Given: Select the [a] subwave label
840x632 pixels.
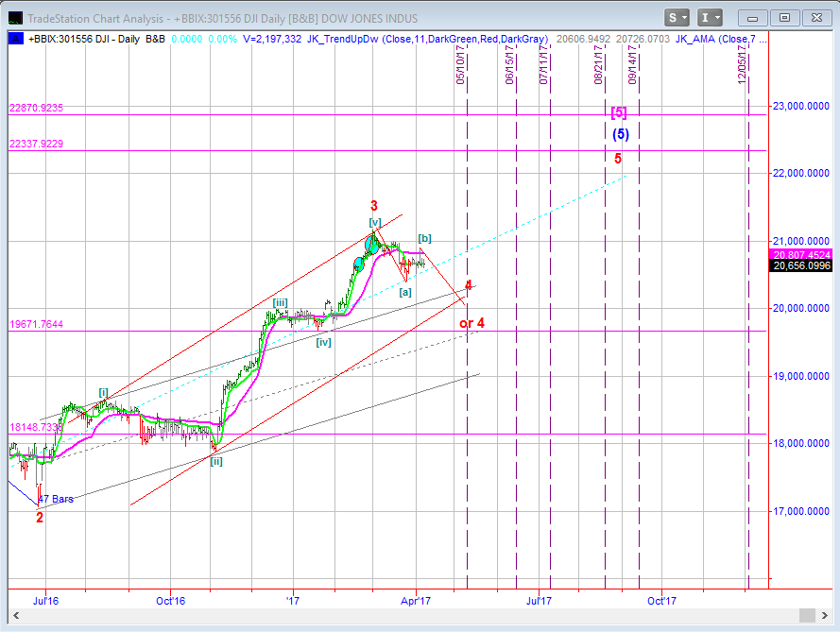Looking at the screenshot, I should click(405, 292).
